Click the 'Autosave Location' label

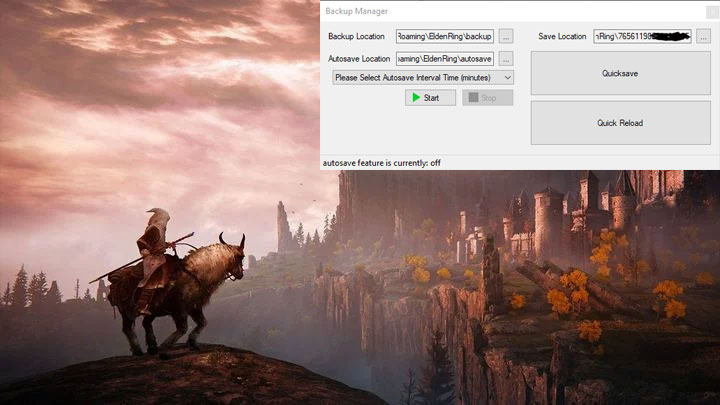[x=359, y=59]
